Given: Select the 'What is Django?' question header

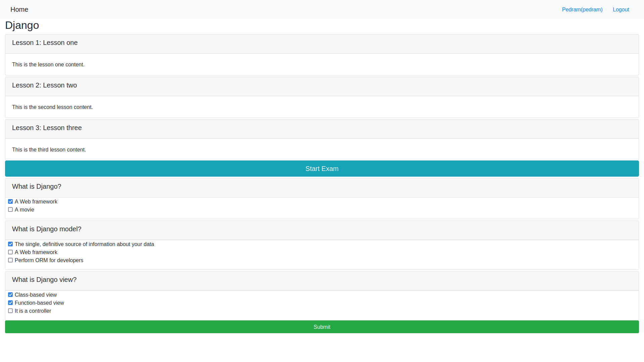Looking at the screenshot, I should (x=37, y=187).
